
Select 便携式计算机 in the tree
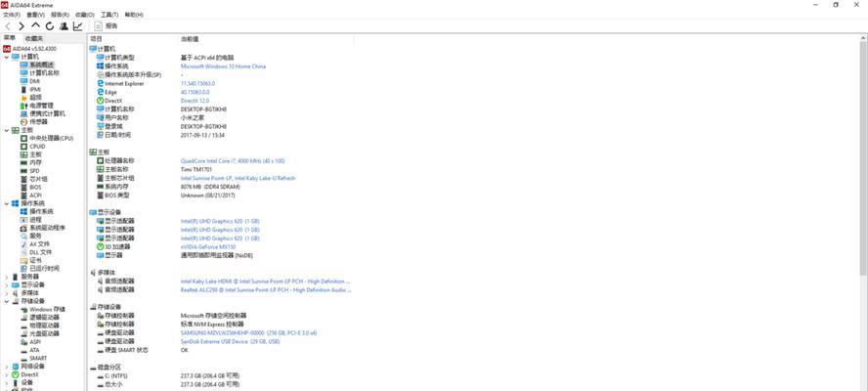click(47, 113)
